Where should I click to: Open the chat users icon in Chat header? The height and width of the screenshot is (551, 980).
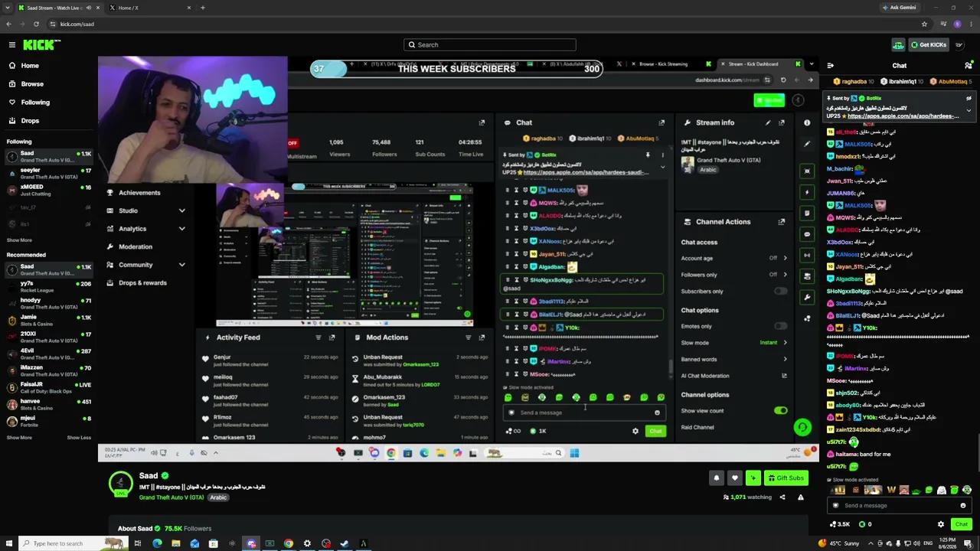968,66
